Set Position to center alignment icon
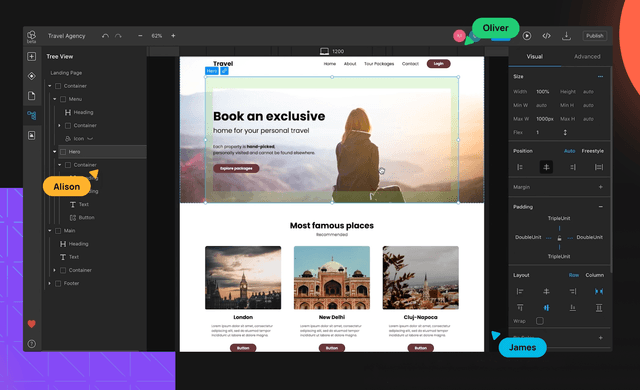The width and height of the screenshot is (640, 390). point(546,167)
